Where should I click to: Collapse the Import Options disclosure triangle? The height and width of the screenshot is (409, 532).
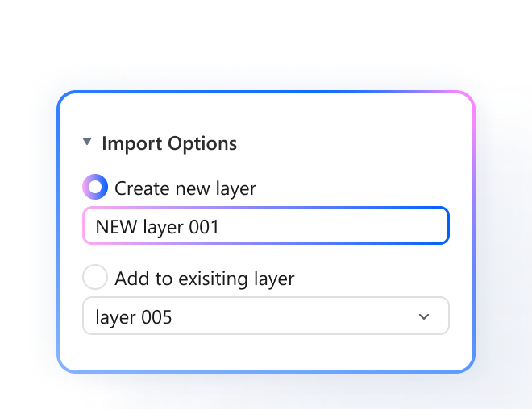pyautogui.click(x=87, y=143)
